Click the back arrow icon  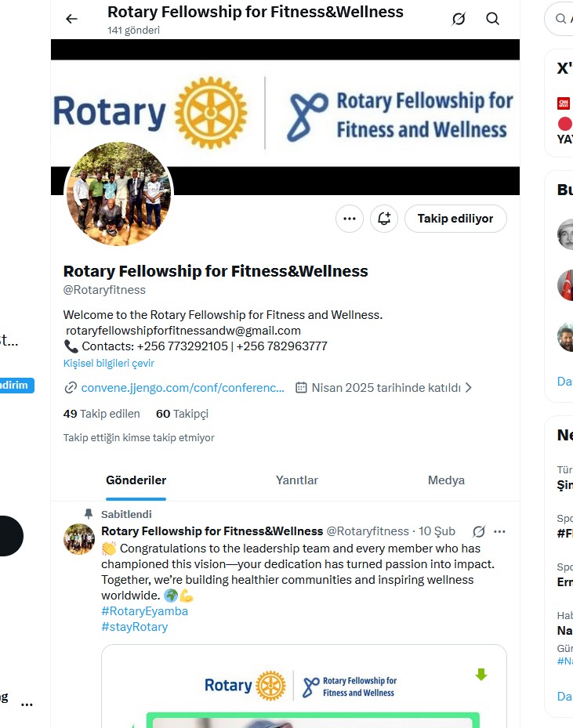[x=71, y=19]
